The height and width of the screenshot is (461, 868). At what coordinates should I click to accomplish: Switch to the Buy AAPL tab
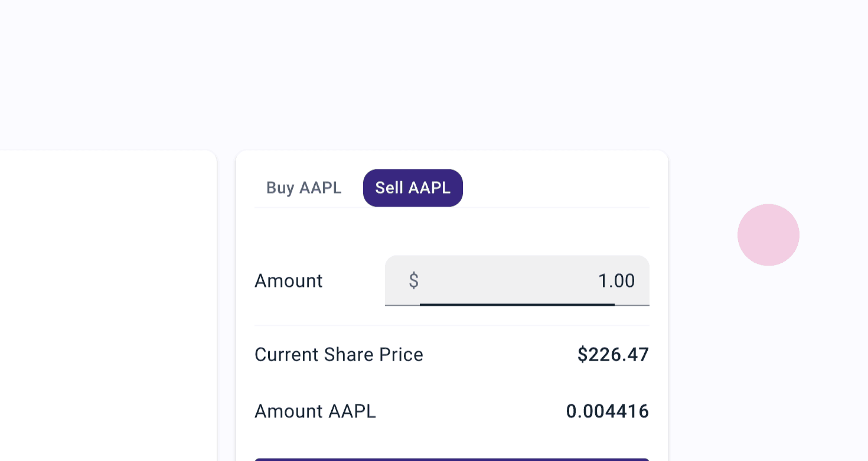(x=304, y=188)
